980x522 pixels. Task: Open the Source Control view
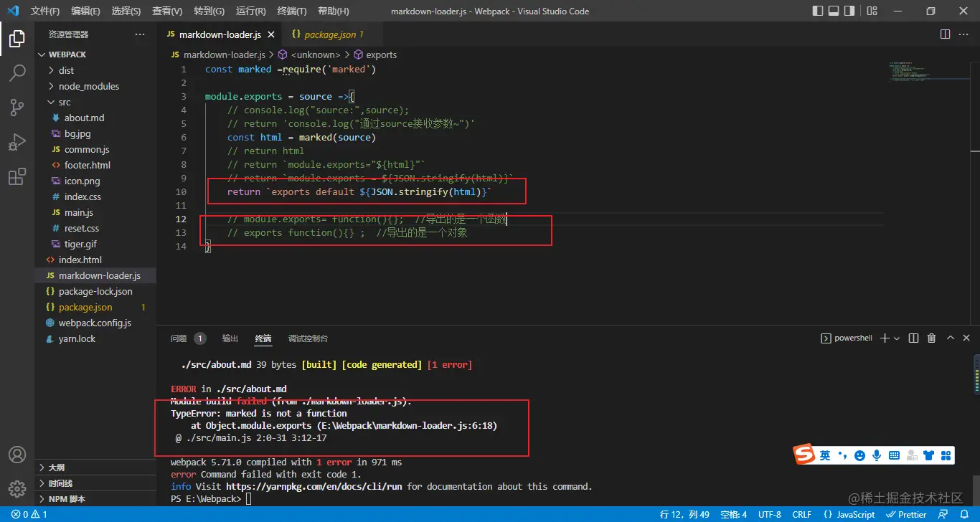[x=17, y=108]
